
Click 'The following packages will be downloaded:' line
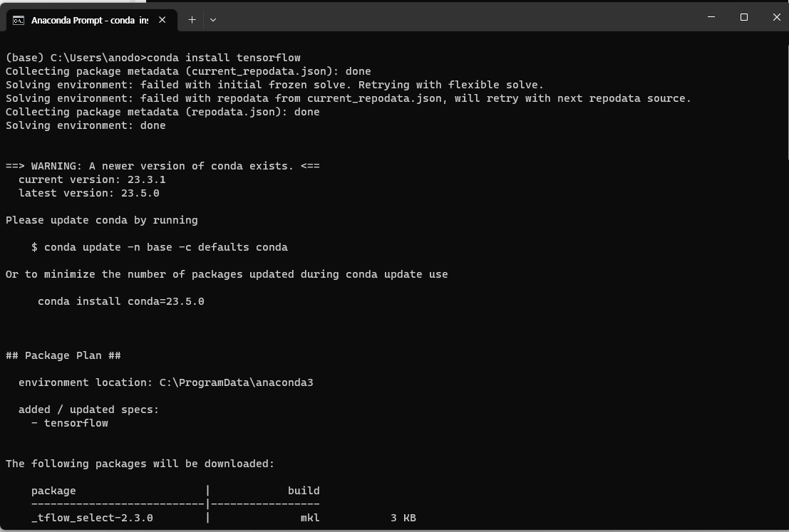click(140, 464)
